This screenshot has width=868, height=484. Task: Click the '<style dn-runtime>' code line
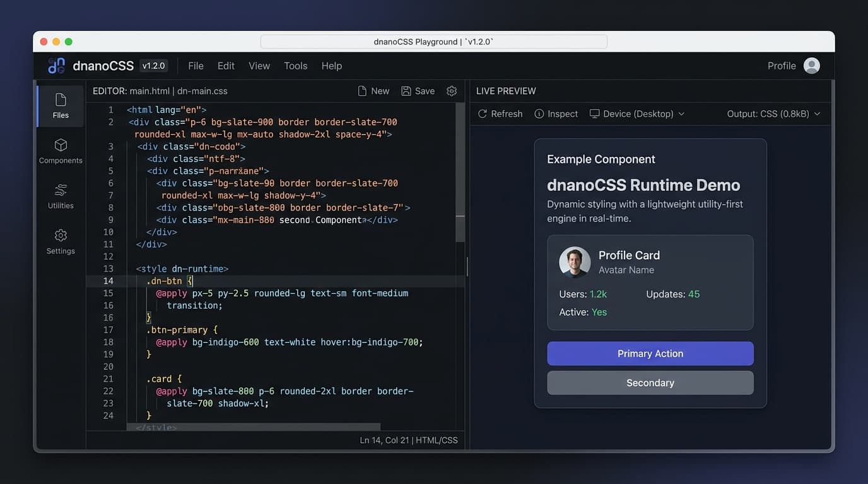pos(182,268)
